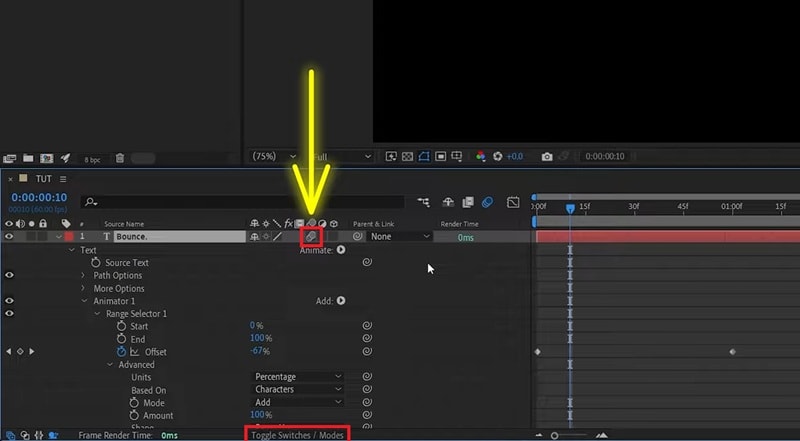The width and height of the screenshot is (800, 441).
Task: Toggle shy switch on Bounce layer
Action: pos(254,237)
